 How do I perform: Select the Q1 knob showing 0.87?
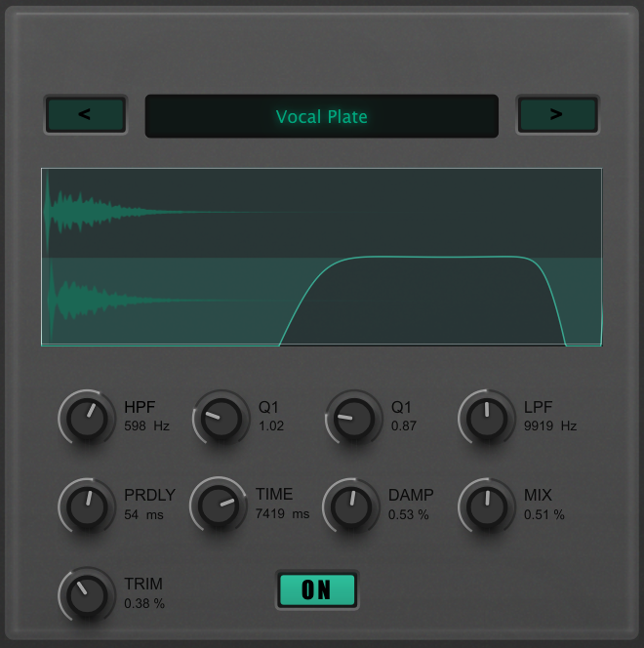point(353,419)
